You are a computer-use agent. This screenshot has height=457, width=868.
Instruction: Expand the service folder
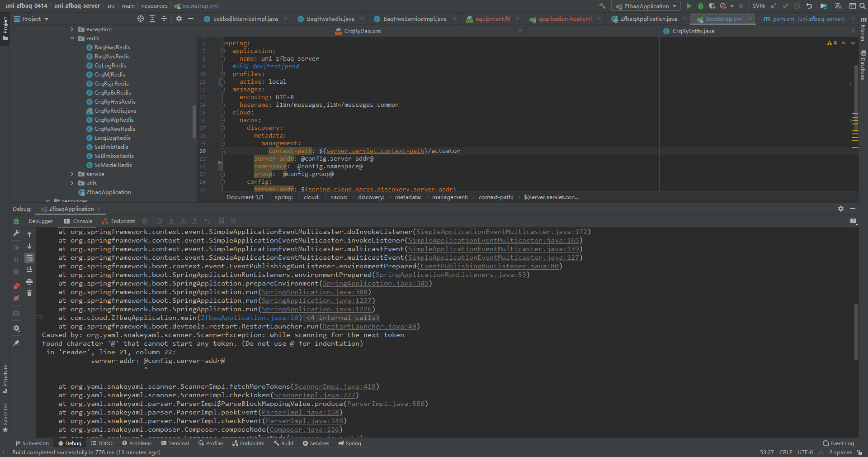(x=72, y=174)
